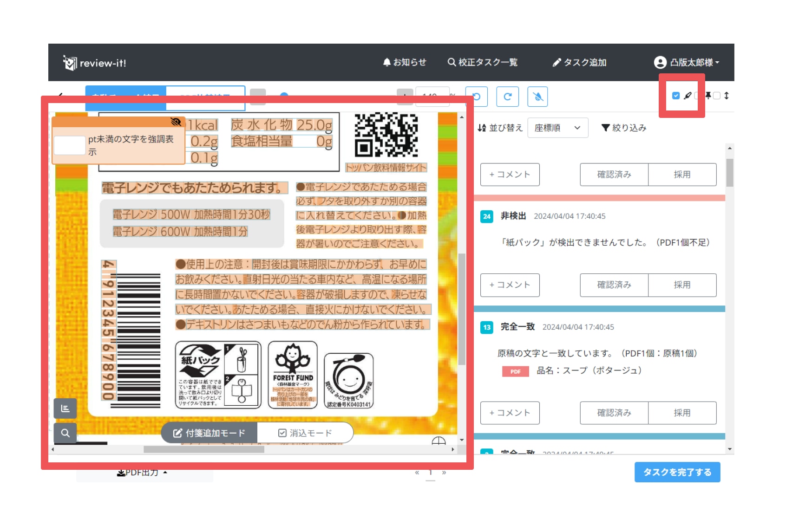Click the rotate clockwise icon
The width and height of the screenshot is (799, 532).
click(507, 97)
